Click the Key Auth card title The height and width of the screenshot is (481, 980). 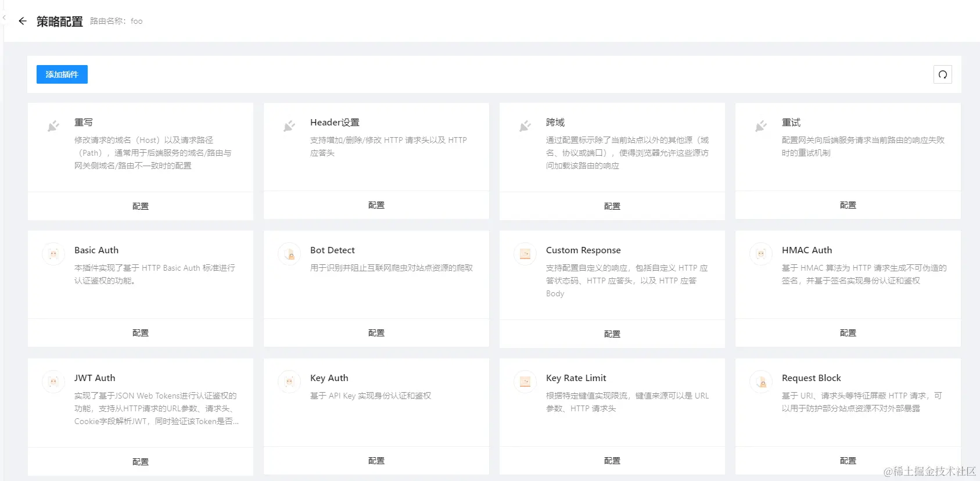[329, 378]
